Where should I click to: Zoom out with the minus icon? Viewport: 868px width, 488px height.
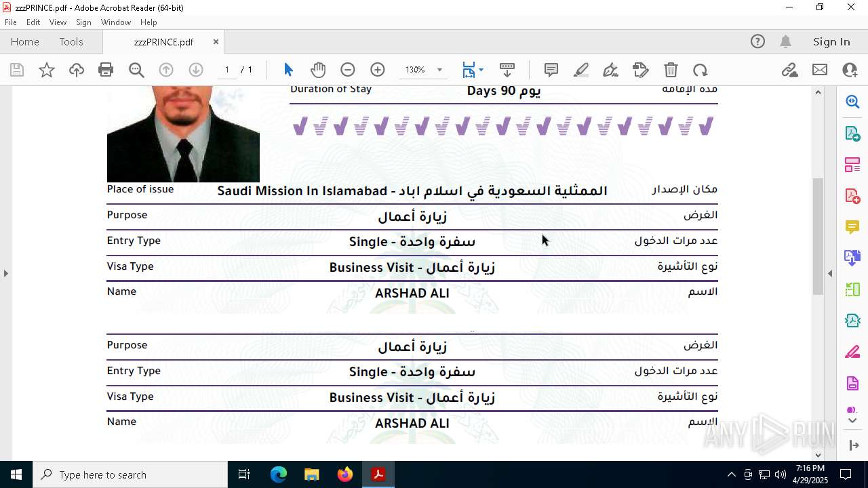click(348, 70)
